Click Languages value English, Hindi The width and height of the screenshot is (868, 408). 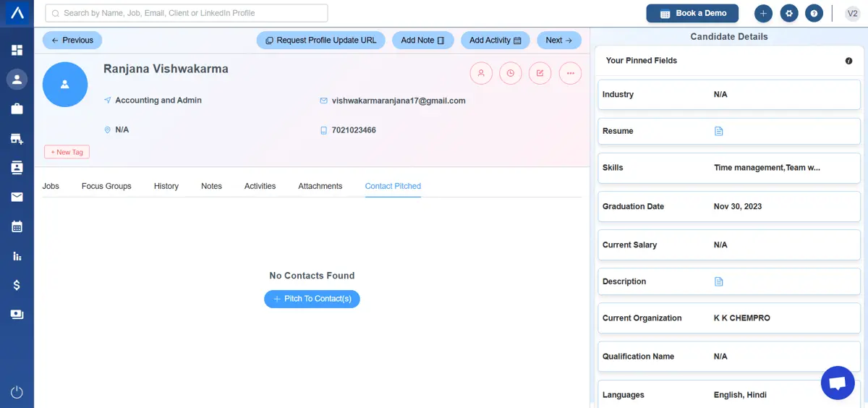click(740, 395)
